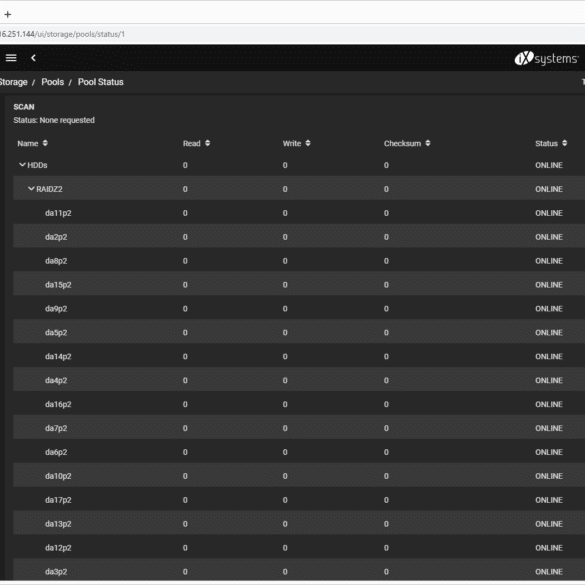
Task: Select disk da16p2 row
Action: tap(299, 404)
